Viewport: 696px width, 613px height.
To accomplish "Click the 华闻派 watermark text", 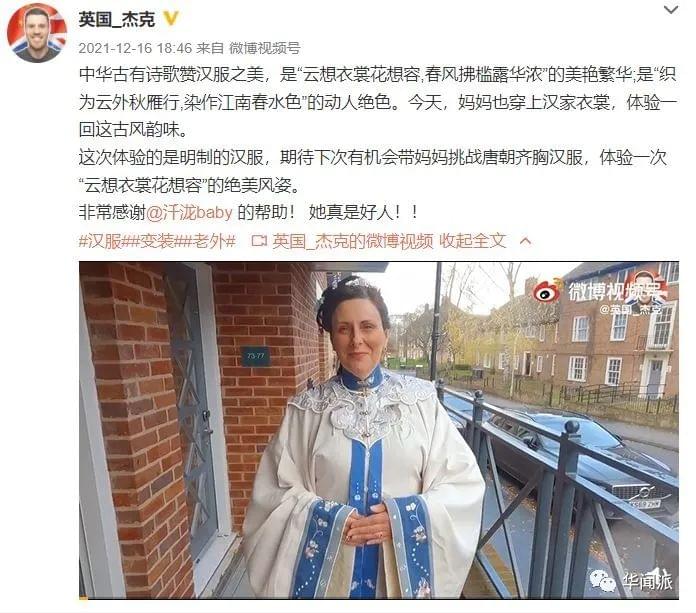I will (x=646, y=581).
